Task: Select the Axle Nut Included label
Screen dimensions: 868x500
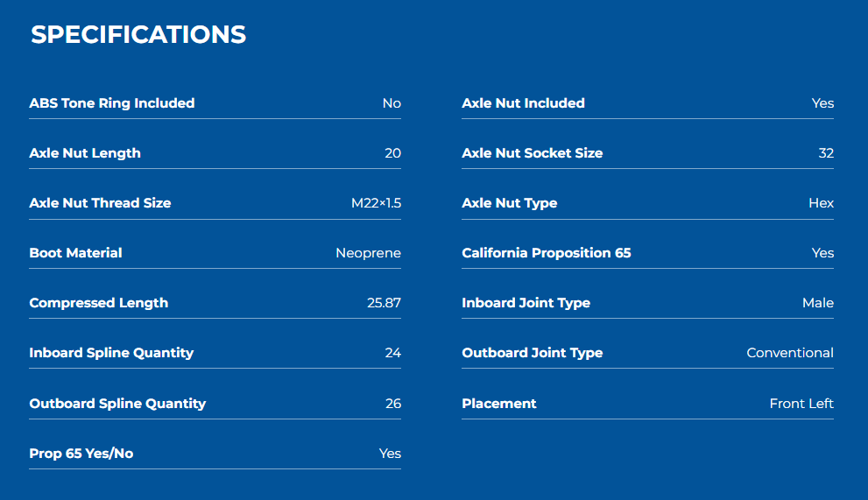Action: [x=524, y=103]
